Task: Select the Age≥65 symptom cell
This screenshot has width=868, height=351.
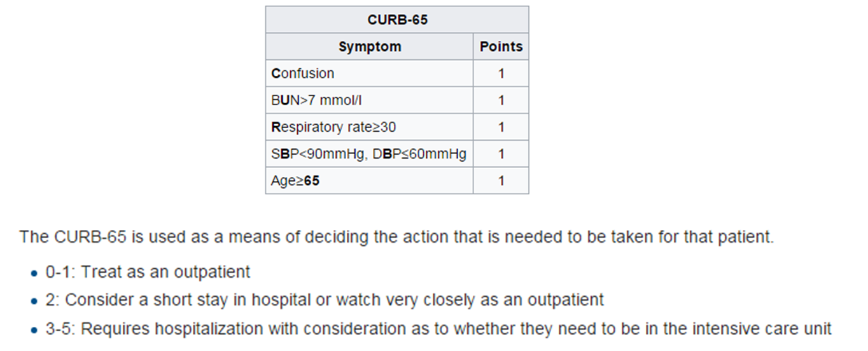Action: coord(295,180)
